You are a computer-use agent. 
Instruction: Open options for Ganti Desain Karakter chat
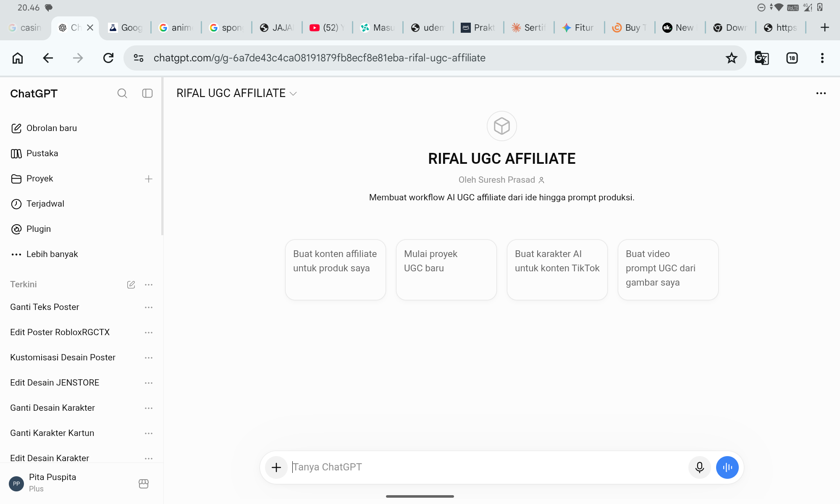click(x=149, y=408)
